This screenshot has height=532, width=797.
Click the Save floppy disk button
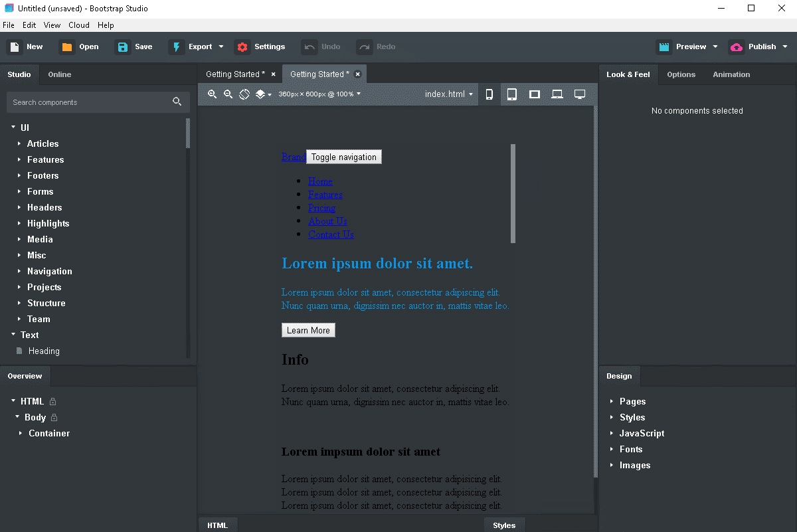[x=134, y=46]
